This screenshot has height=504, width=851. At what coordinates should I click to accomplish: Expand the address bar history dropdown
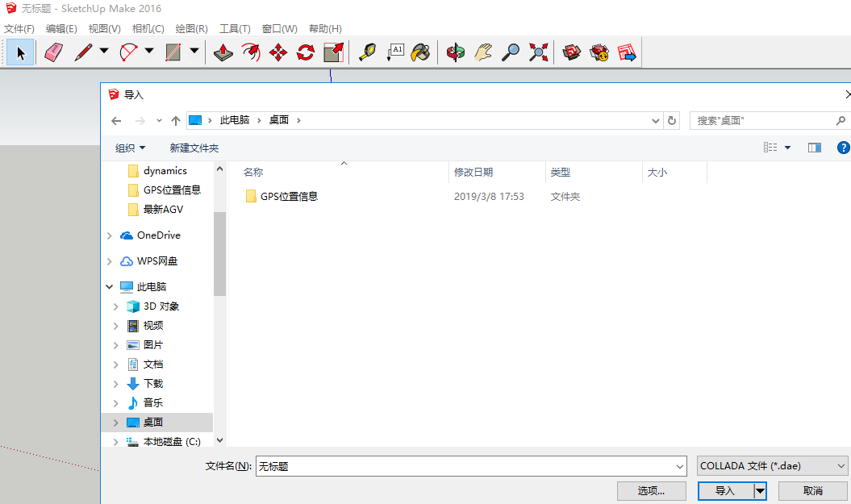(x=656, y=120)
